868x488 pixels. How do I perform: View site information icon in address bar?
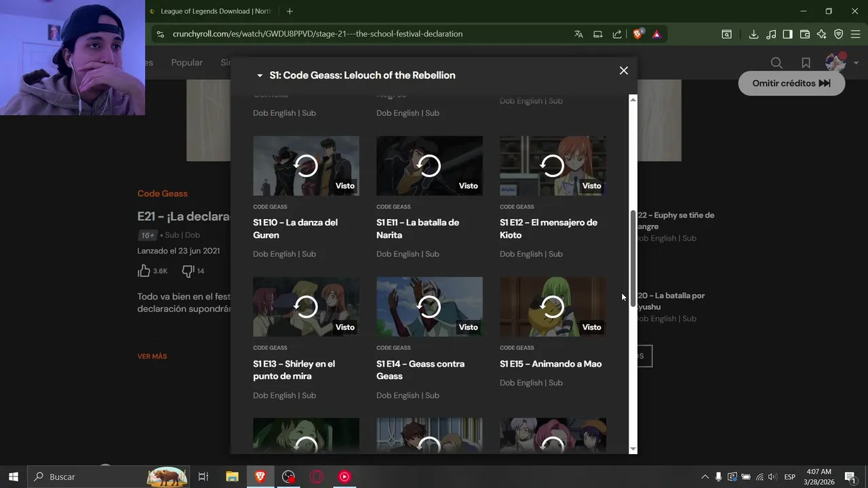[160, 34]
